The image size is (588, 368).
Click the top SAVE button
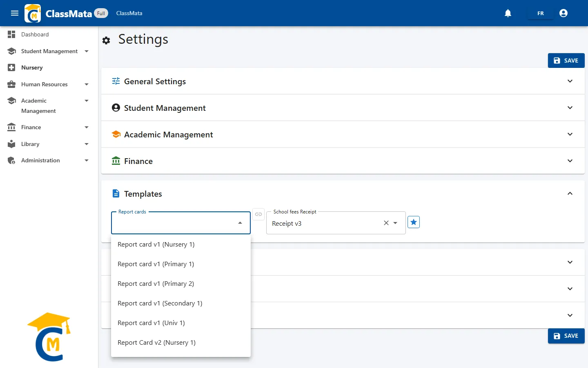(x=566, y=61)
